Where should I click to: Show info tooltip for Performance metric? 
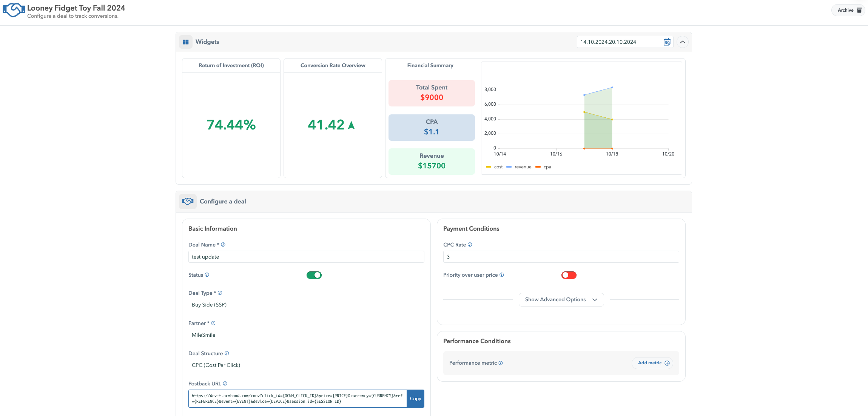[x=501, y=363]
